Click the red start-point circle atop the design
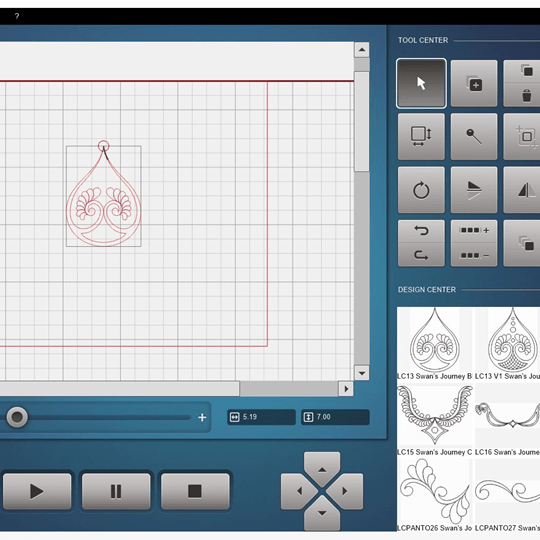This screenshot has width=540, height=540. pos(103,146)
